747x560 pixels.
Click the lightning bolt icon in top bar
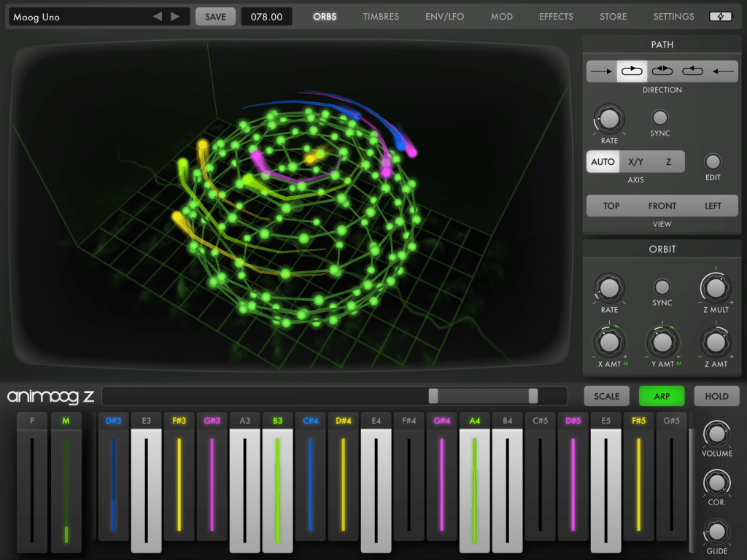[x=721, y=17]
